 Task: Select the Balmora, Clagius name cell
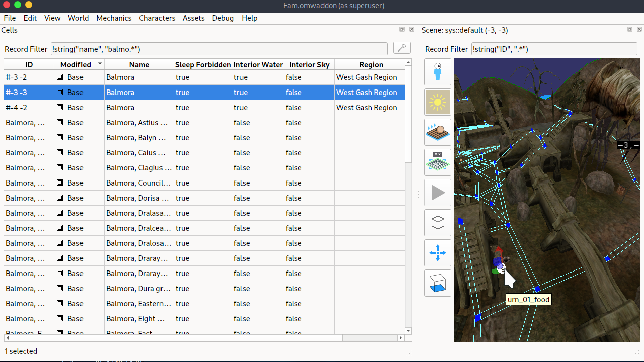point(139,168)
